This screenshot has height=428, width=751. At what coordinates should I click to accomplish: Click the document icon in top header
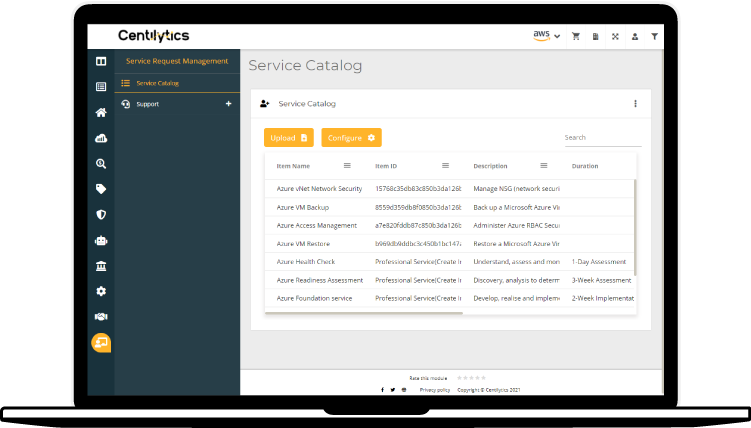(595, 36)
